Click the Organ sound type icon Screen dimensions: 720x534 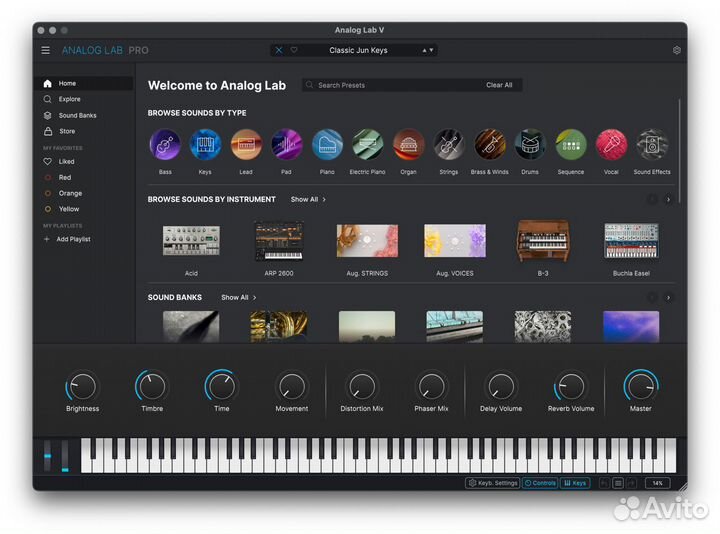[x=408, y=145]
